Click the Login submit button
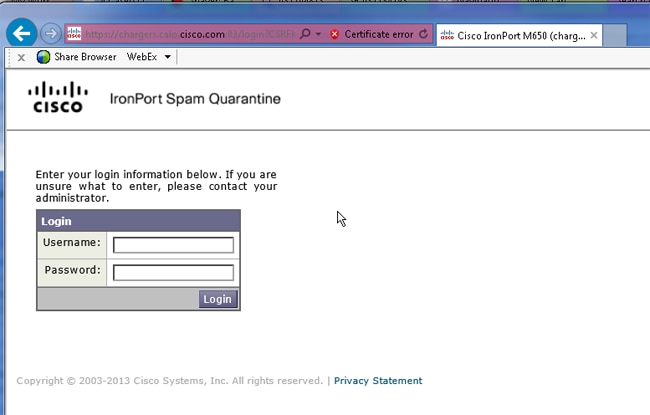Viewport: 650px width, 415px height. click(218, 299)
